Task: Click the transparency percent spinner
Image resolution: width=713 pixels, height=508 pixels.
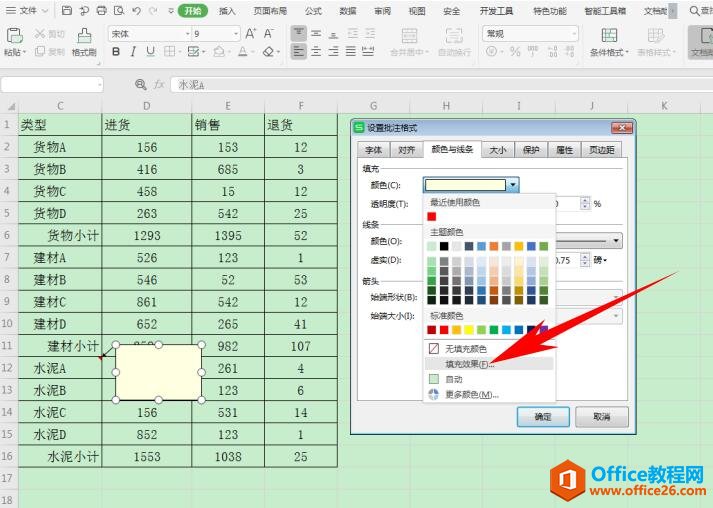Action: [585, 203]
